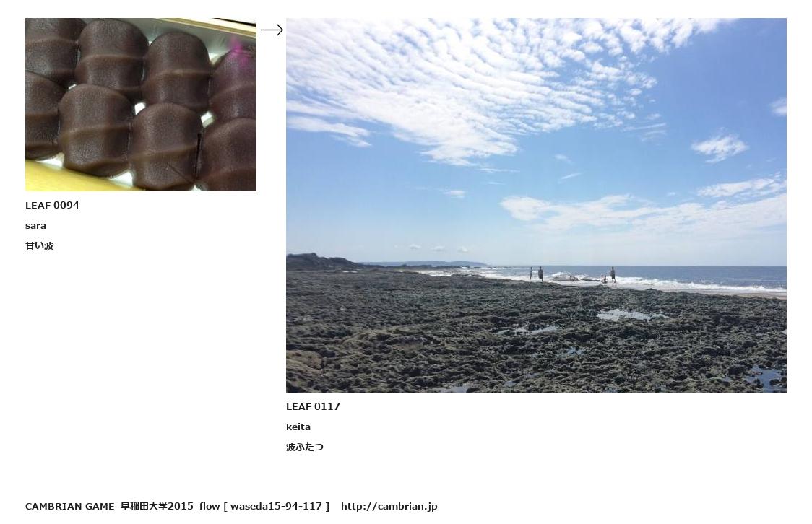Select the LEAF 0117 label
812x524 pixels.
tap(314, 406)
